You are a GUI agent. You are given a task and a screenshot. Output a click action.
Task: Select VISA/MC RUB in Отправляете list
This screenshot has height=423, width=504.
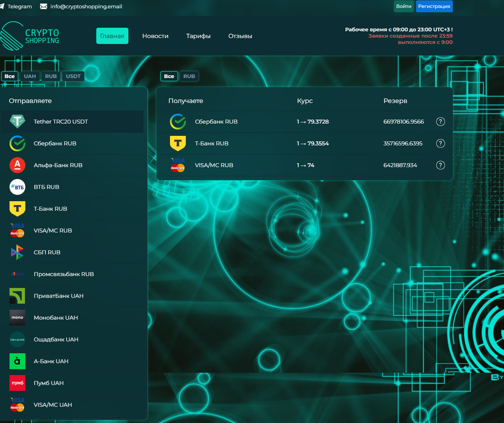pos(53,231)
